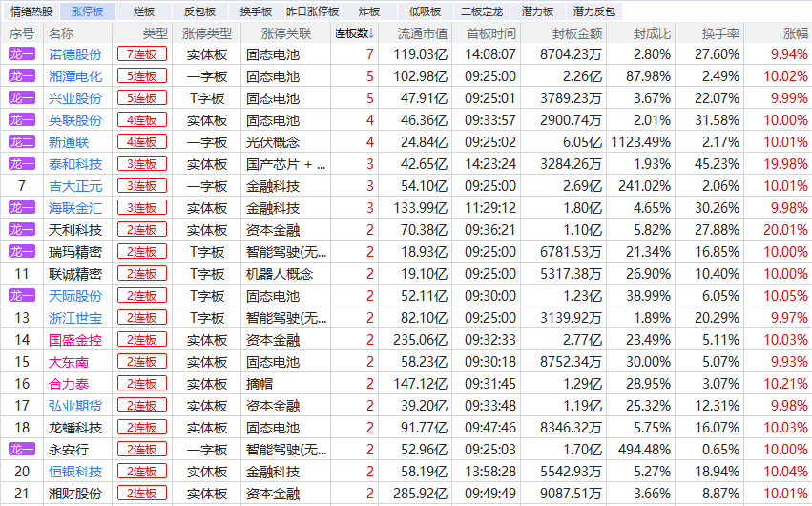
Task: Open the 反包板 tab
Action: click(x=199, y=11)
